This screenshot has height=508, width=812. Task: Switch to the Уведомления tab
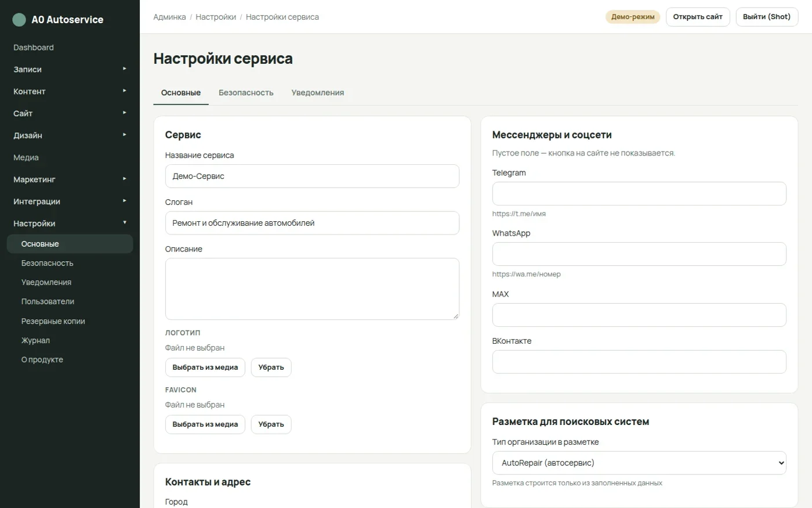(x=318, y=93)
